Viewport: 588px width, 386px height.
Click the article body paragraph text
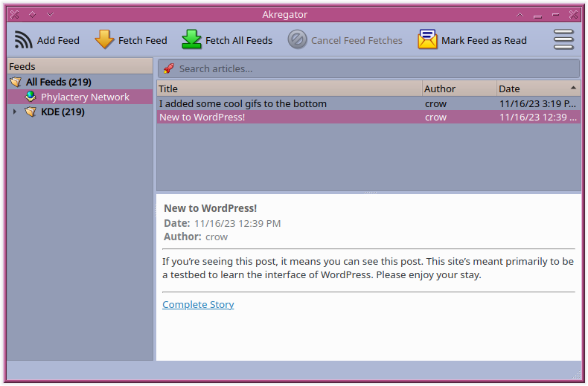(368, 268)
